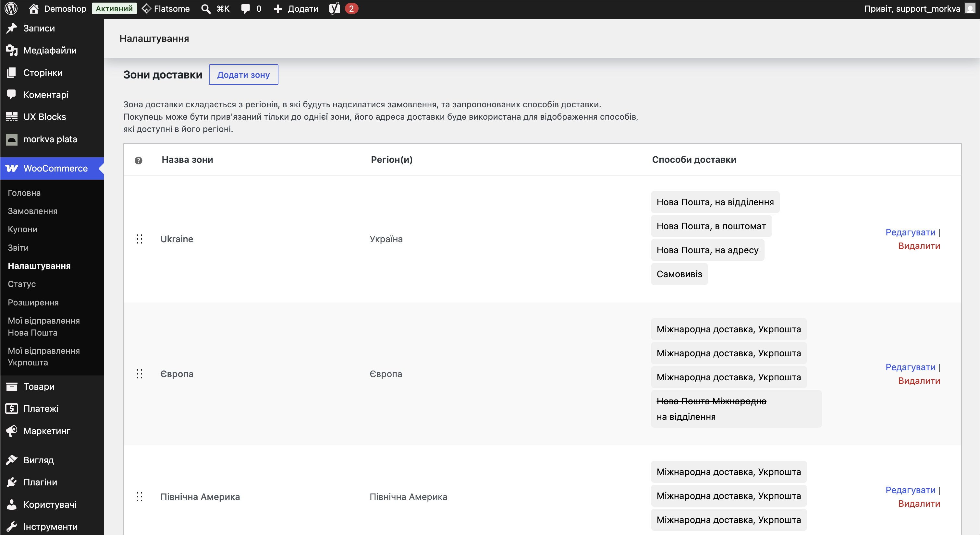Open the comments bubble icon in admin bar
This screenshot has width=980, height=535.
coord(246,9)
